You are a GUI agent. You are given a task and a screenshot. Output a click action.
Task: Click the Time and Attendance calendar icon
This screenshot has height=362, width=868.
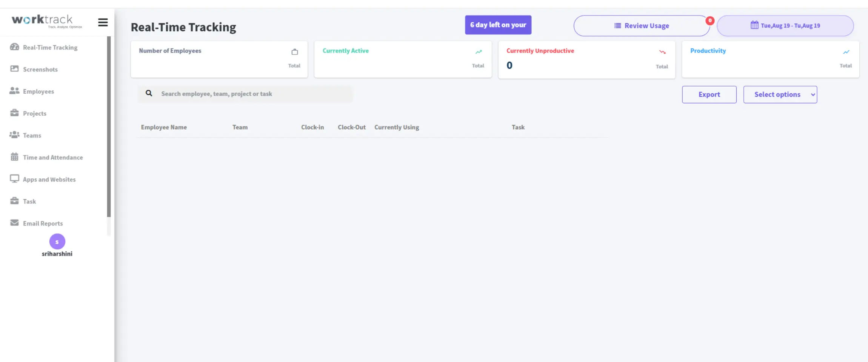coord(14,157)
